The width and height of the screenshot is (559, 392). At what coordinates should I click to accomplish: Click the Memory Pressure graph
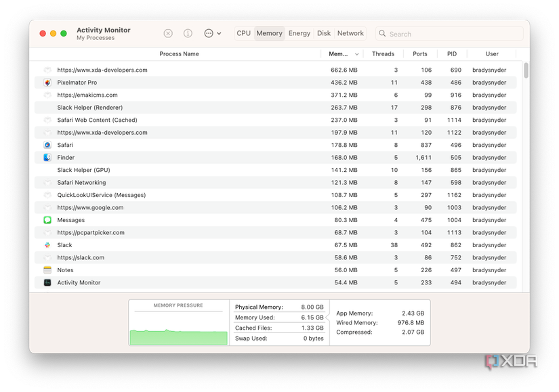179,327
